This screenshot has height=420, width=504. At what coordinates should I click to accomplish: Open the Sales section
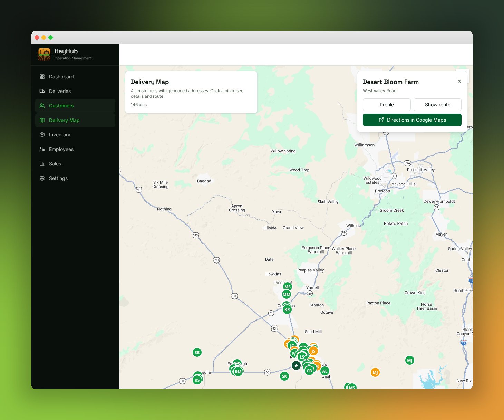tap(75, 164)
